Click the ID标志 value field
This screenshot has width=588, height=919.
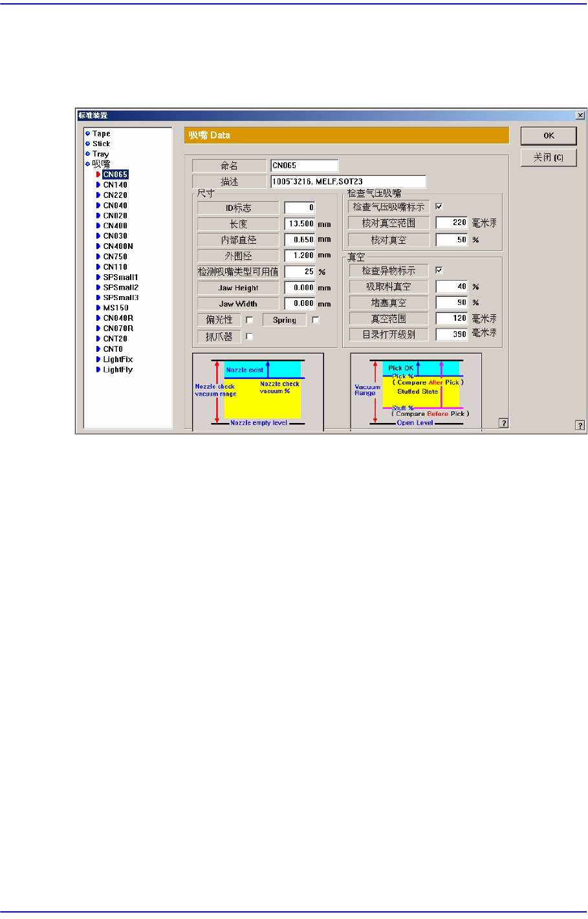(x=299, y=208)
